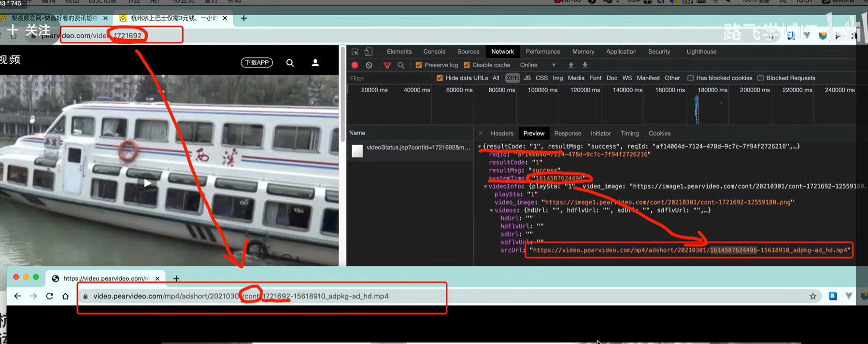868x344 pixels.
Task: Select the Img filter type
Action: (x=558, y=78)
